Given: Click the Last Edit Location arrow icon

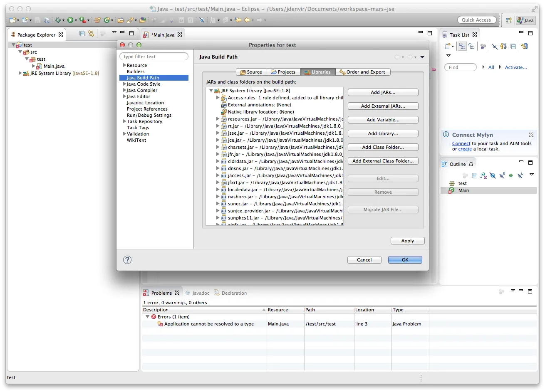Looking at the screenshot, I should click(238, 20).
